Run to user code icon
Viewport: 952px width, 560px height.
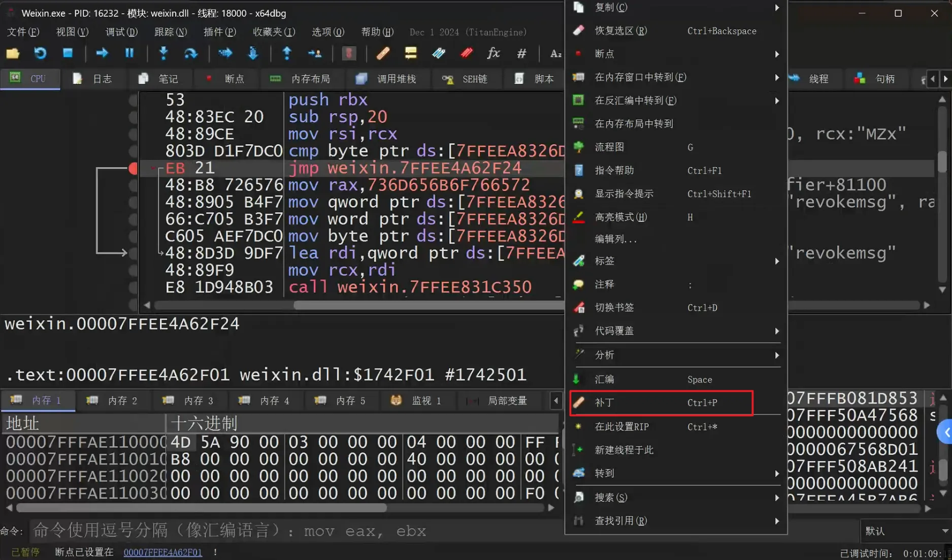315,53
